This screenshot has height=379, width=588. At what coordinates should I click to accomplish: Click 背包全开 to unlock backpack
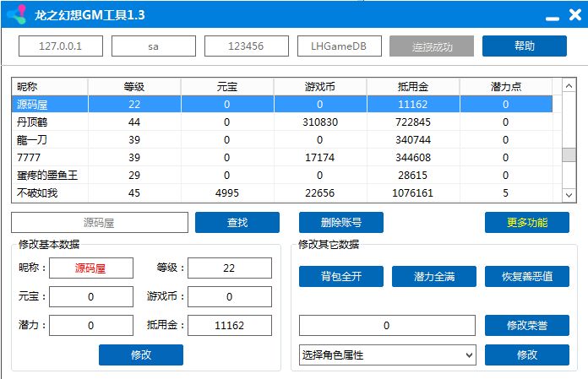340,277
